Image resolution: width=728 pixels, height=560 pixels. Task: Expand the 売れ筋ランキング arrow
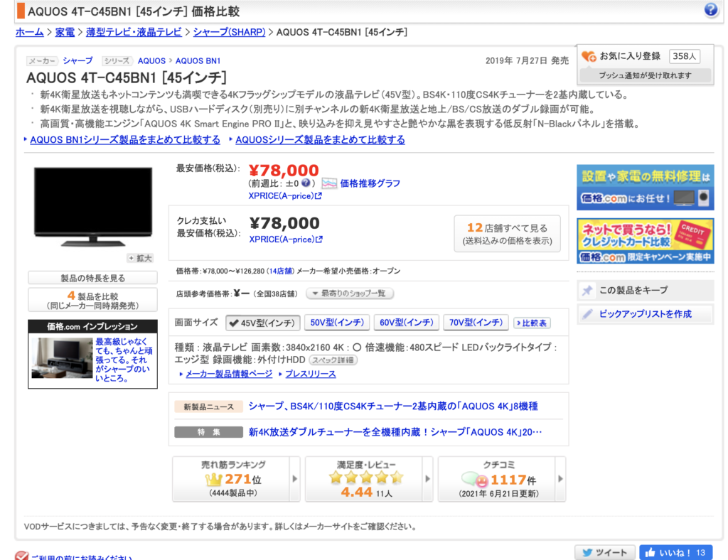[295, 479]
